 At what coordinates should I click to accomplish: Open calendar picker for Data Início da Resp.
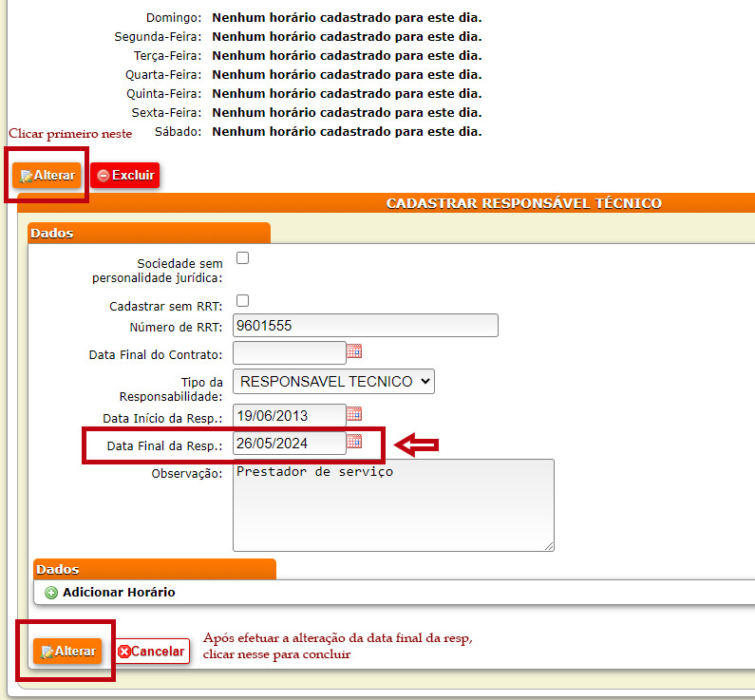click(x=354, y=414)
